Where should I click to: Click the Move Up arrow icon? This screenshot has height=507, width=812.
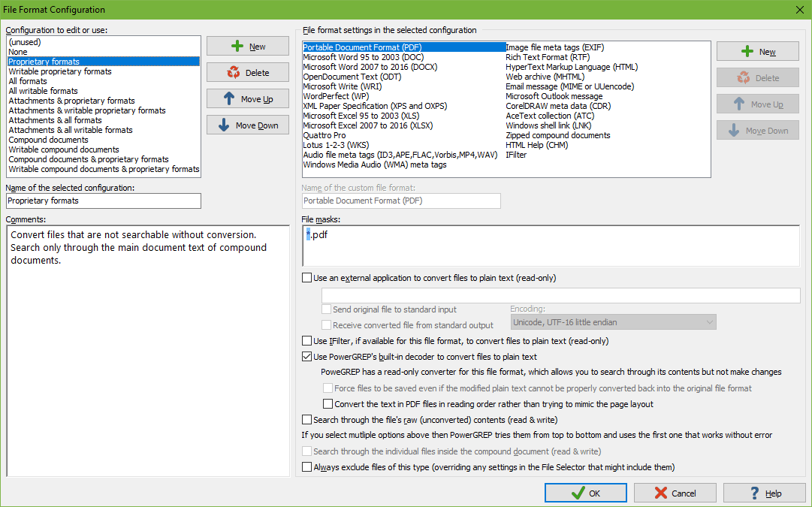(x=228, y=98)
